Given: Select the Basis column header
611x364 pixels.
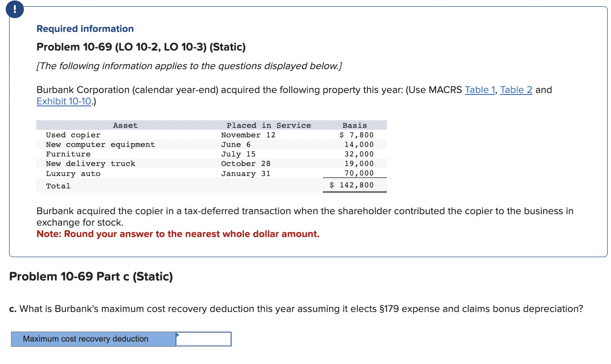Looking at the screenshot, I should (x=354, y=125).
